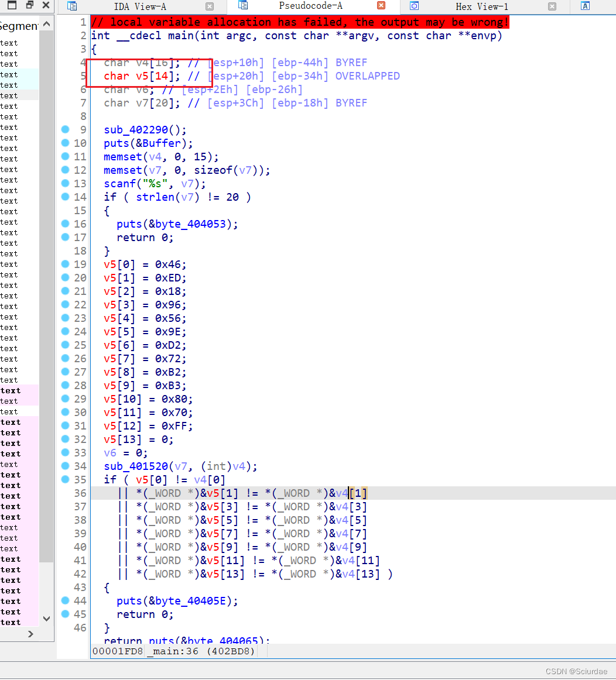Image resolution: width=616 pixels, height=680 pixels.
Task: Click return 0 on line 17
Action: pos(145,237)
